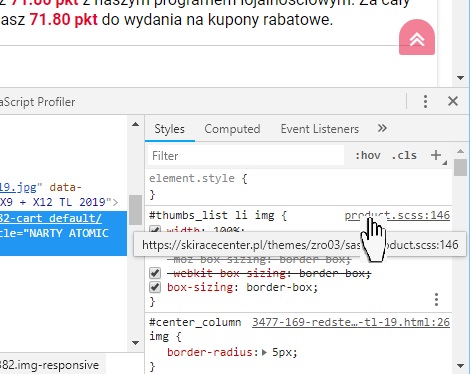Click the Styles pane scroll up arrow
The height and width of the screenshot is (374, 470).
pyautogui.click(x=461, y=152)
